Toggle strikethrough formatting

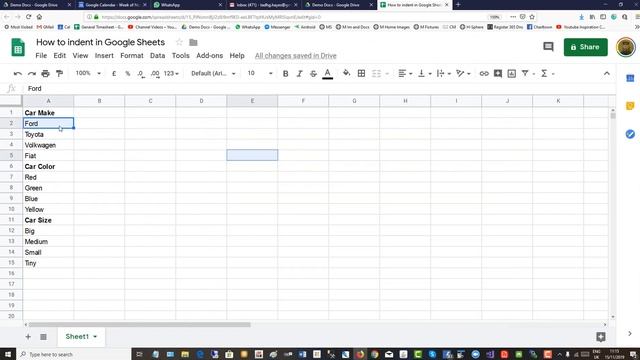click(313, 73)
